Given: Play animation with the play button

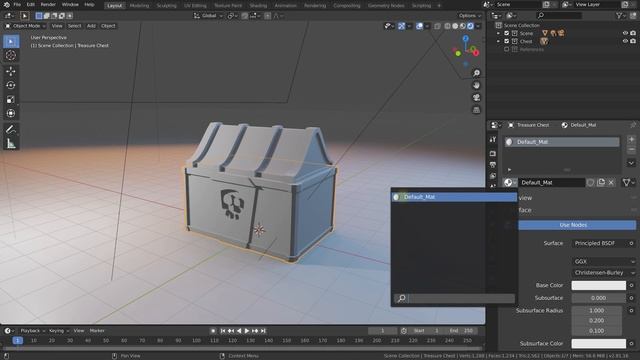Looking at the screenshot, I should click(247, 331).
